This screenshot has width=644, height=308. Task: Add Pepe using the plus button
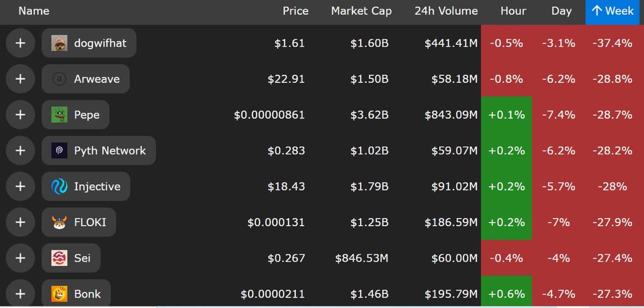coord(20,115)
